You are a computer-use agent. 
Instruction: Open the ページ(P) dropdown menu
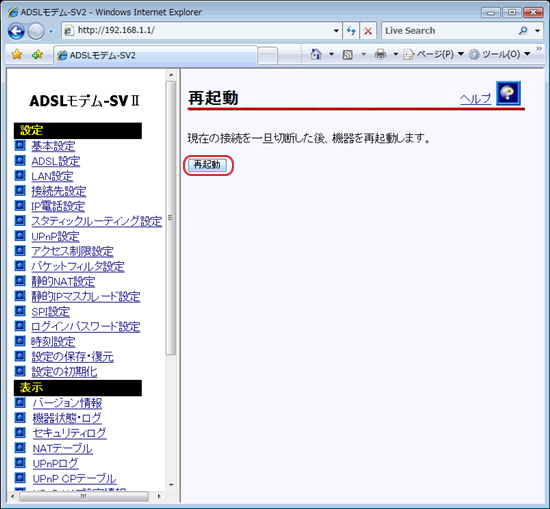coord(434,54)
